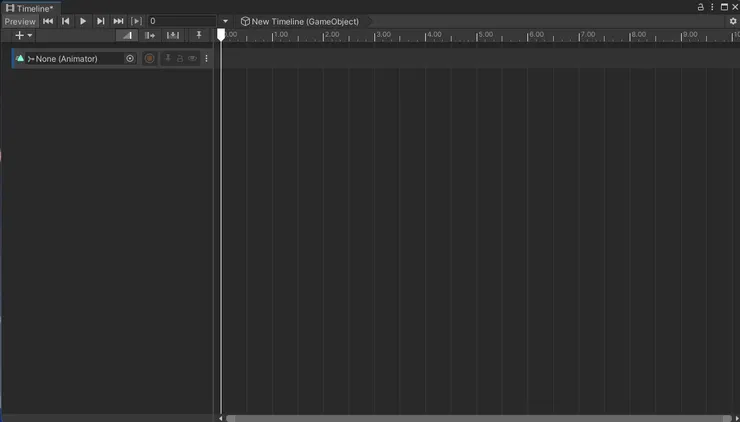
Task: Click the playhead handle at frame zero
Action: [x=221, y=35]
